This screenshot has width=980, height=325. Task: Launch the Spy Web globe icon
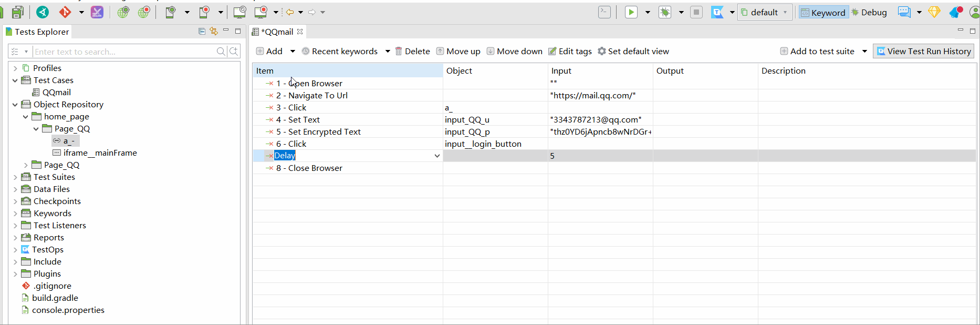[123, 12]
